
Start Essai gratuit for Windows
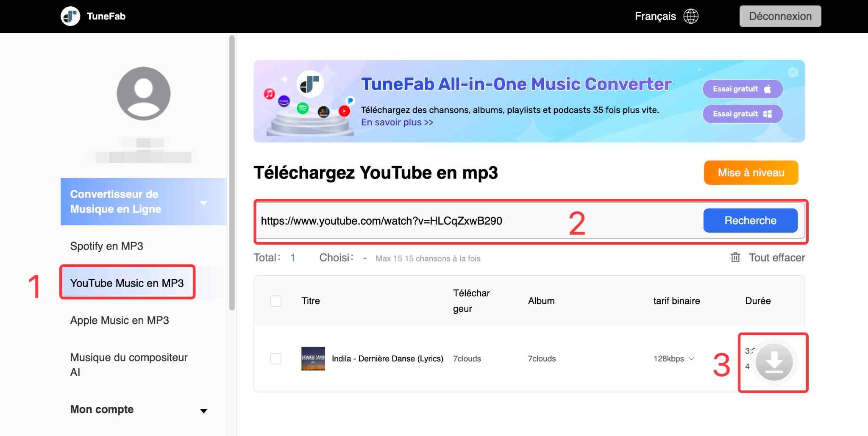pyautogui.click(x=743, y=114)
